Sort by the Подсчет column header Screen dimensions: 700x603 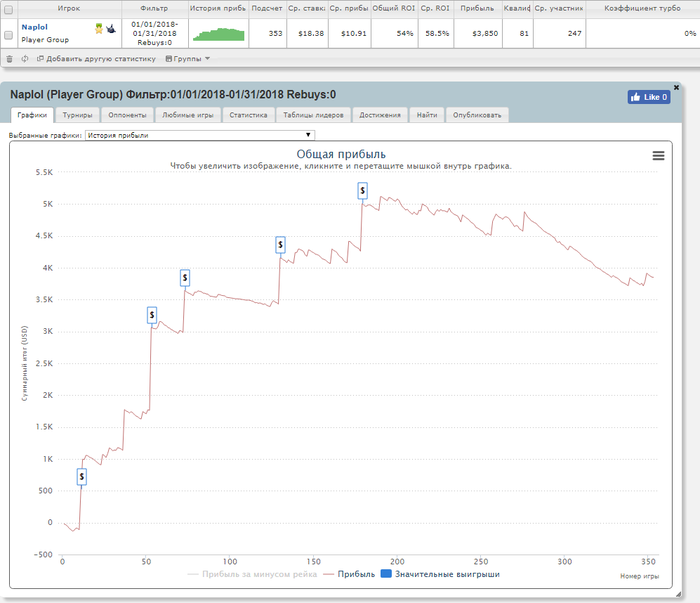267,8
